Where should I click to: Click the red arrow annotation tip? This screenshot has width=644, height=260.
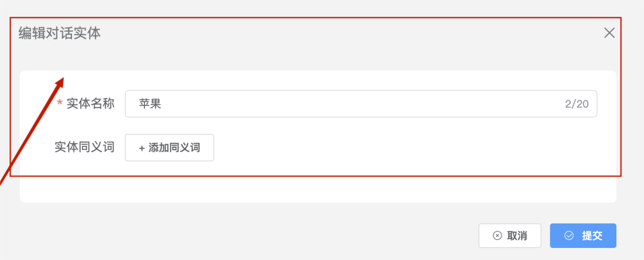coord(62,79)
